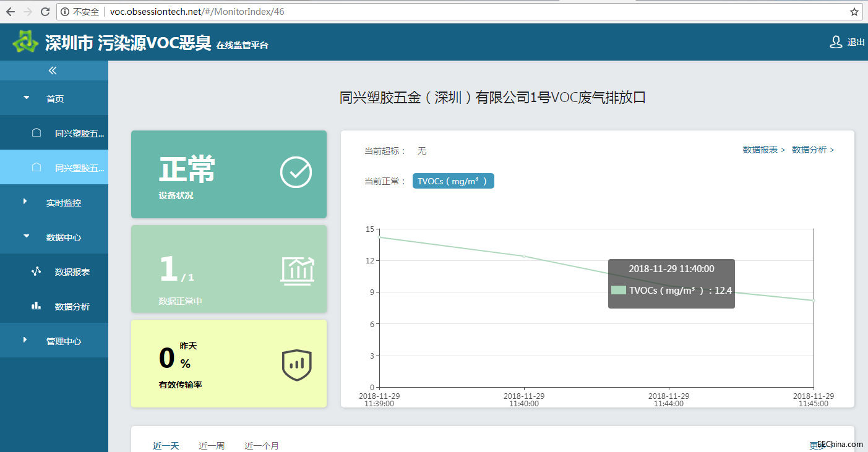Switch to the 近一周 tab
Image resolution: width=868 pixels, height=452 pixels.
tap(212, 446)
